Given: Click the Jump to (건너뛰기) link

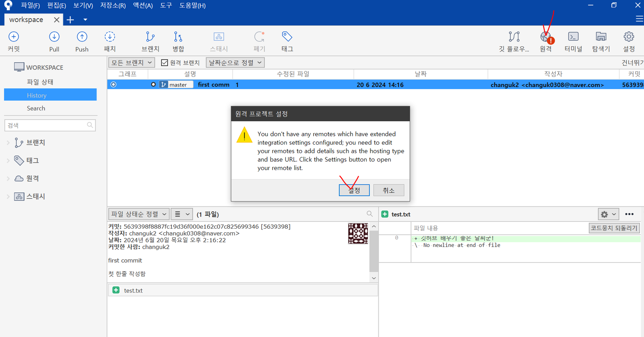Looking at the screenshot, I should (x=632, y=62).
